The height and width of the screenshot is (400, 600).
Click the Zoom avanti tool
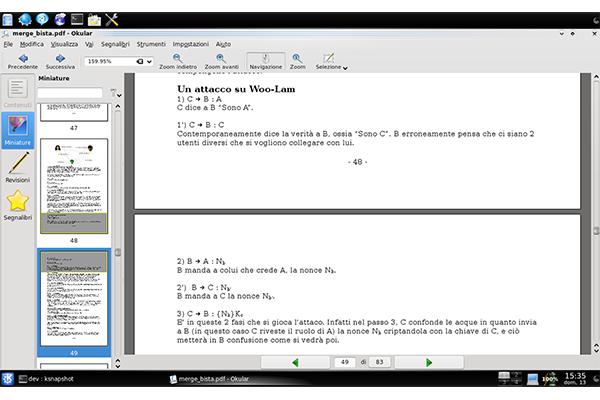point(221,62)
